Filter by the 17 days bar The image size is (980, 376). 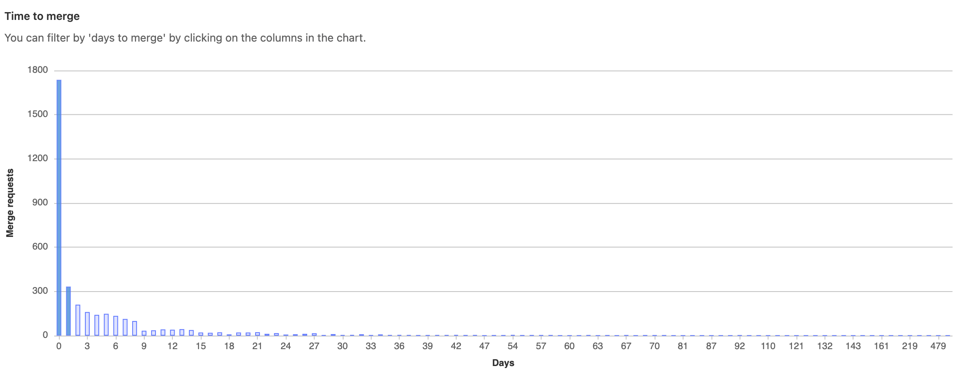(x=220, y=334)
